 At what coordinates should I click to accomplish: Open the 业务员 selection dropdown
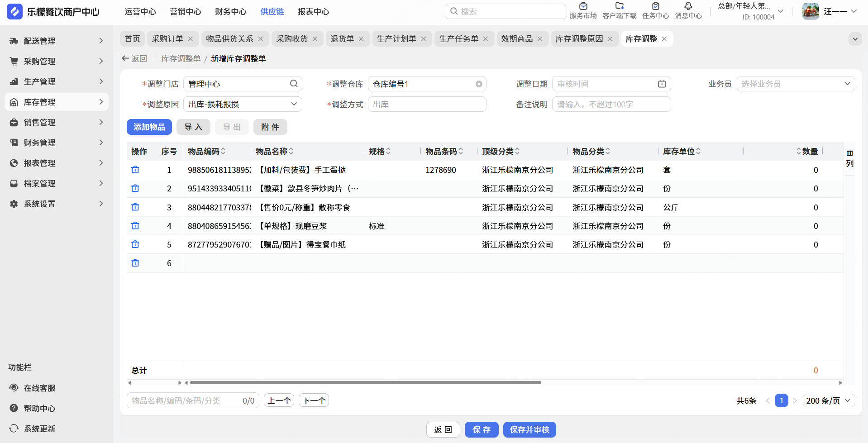847,84
